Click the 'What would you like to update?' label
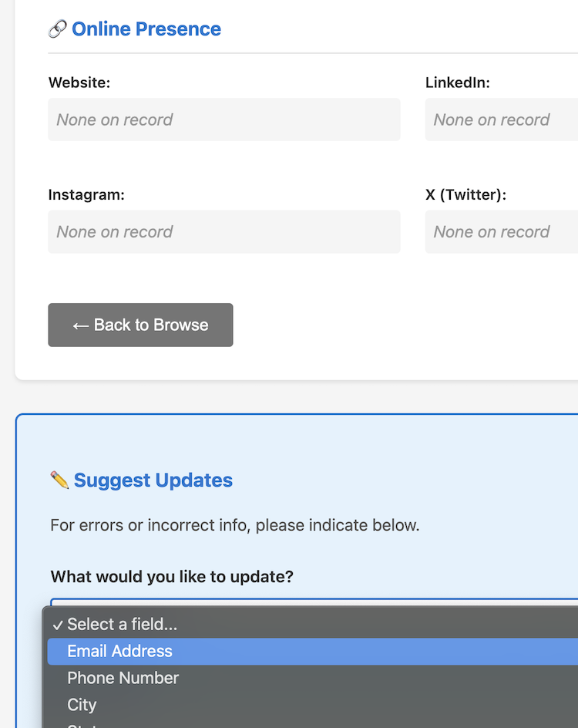The width and height of the screenshot is (578, 728). [172, 577]
